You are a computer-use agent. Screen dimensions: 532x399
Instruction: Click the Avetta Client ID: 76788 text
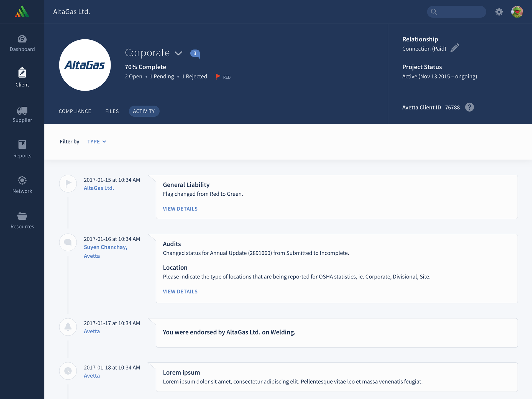pos(431,108)
